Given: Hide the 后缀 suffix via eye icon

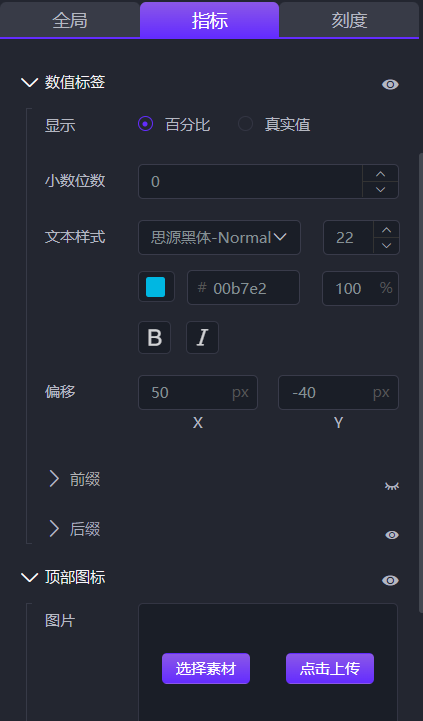Looking at the screenshot, I should pyautogui.click(x=392, y=535).
